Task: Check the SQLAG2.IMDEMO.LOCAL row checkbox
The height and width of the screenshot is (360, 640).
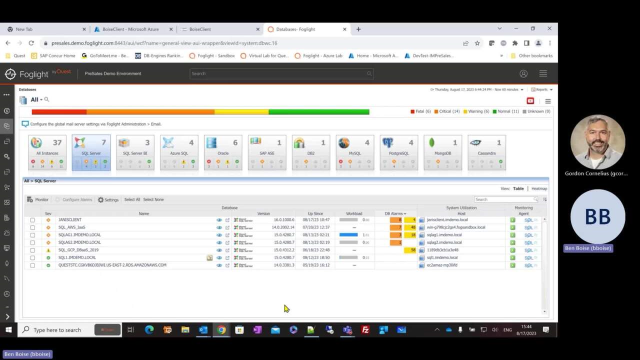Action: pyautogui.click(x=33, y=242)
